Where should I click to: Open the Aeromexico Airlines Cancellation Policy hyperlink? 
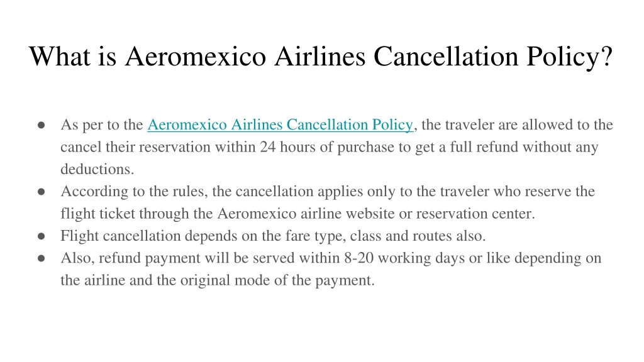(280, 125)
